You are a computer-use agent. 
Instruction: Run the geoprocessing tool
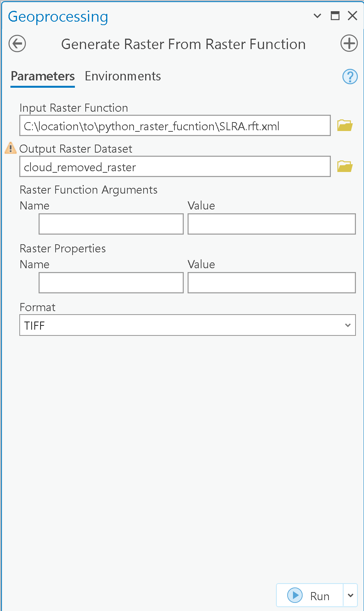[310, 596]
